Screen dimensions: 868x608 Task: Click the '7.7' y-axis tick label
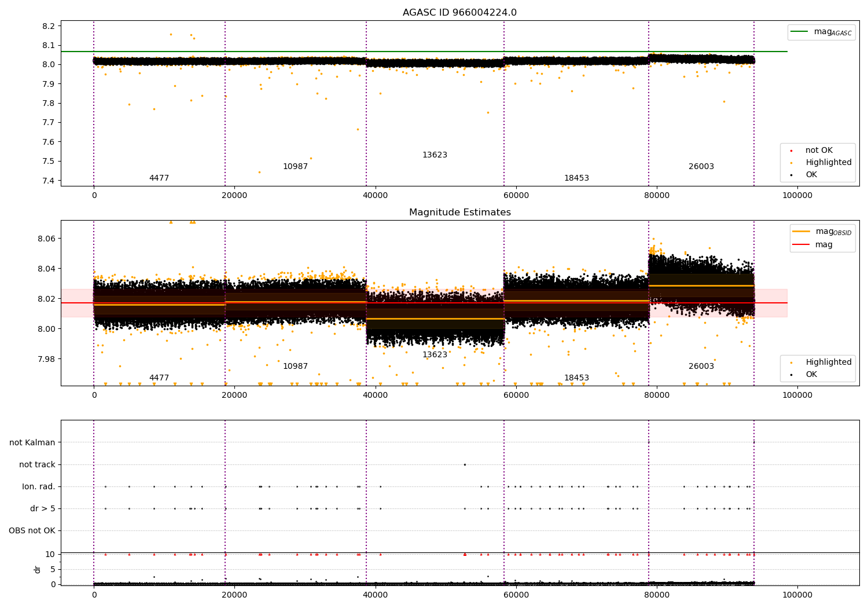point(49,122)
